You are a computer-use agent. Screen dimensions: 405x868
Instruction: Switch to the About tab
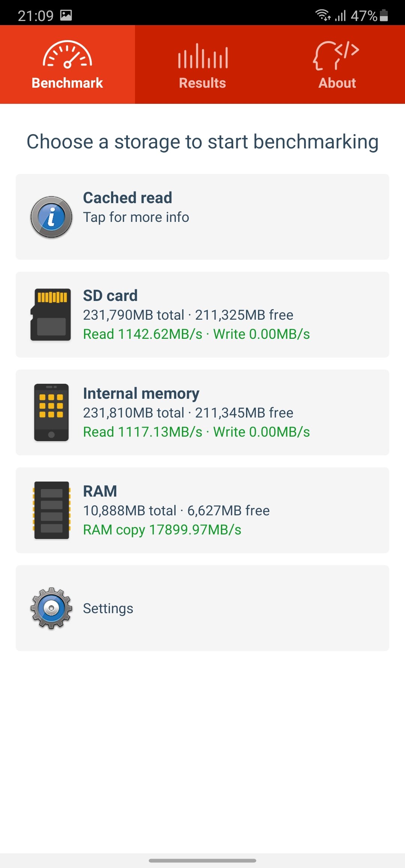point(337,64)
